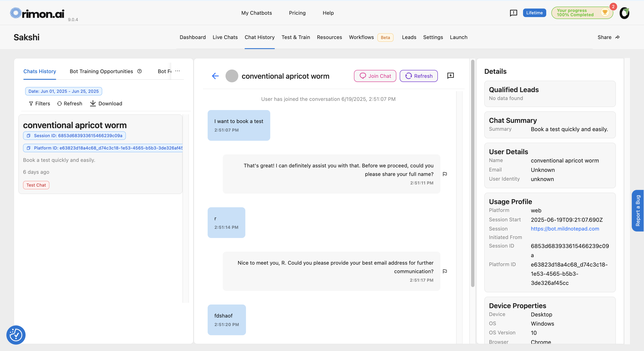Click the version number 9.0.4
The height and width of the screenshot is (351, 644).
point(73,20)
